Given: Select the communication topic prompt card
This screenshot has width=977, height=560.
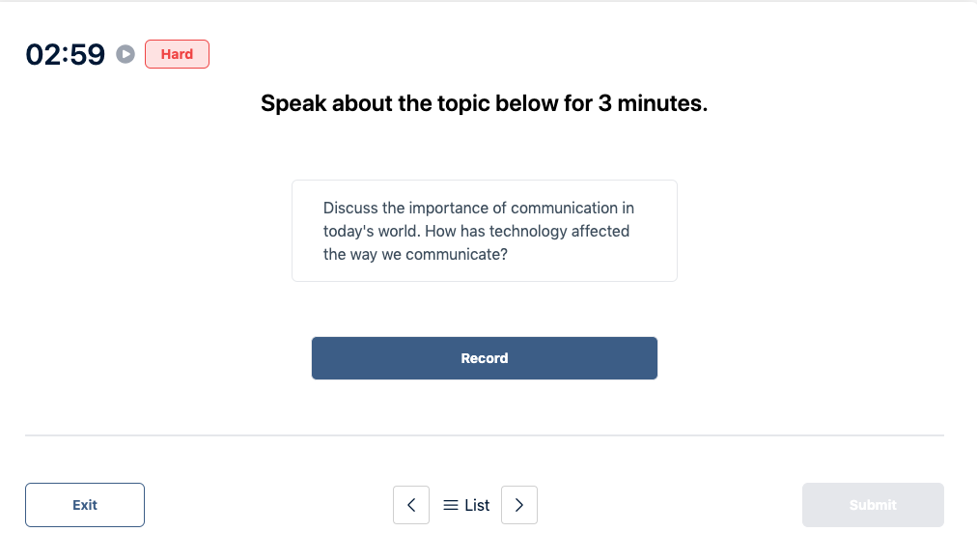Looking at the screenshot, I should 485,230.
